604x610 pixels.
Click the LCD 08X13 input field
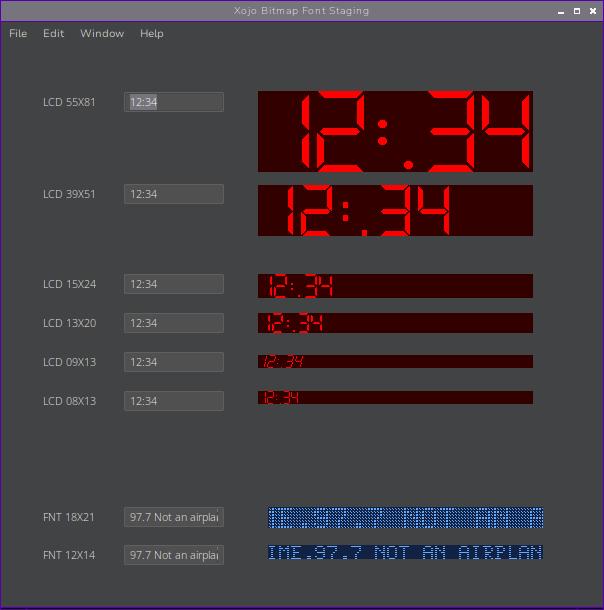pos(174,401)
